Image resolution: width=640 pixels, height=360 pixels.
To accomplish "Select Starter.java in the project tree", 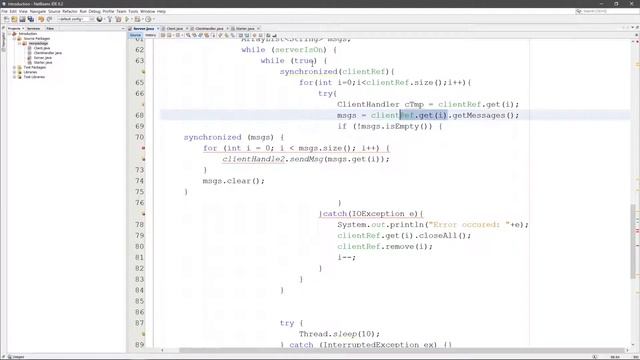I will (43, 62).
